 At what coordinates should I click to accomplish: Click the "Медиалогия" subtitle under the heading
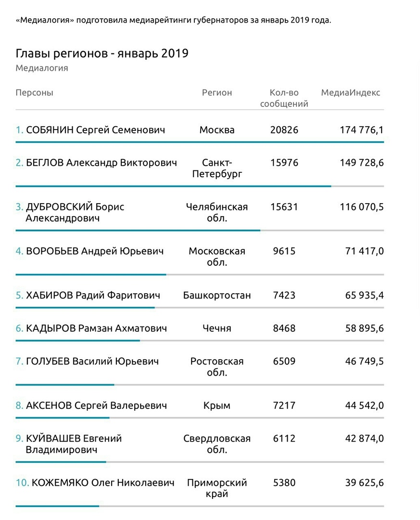(x=42, y=68)
